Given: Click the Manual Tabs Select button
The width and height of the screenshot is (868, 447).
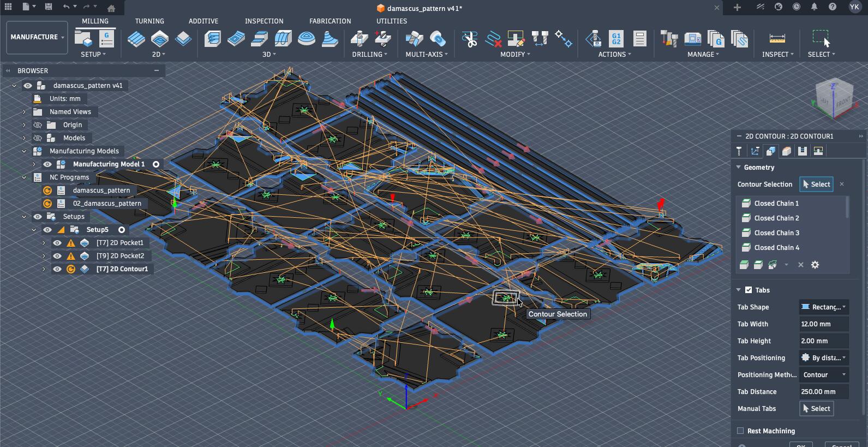Looking at the screenshot, I should coord(816,408).
